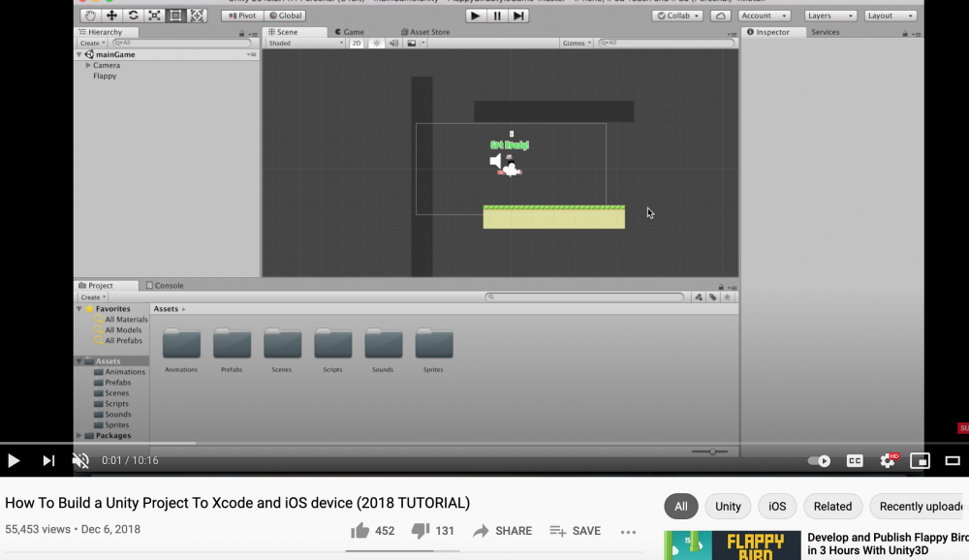Viewport: 969px width, 560px height.
Task: Toggle scene effects image icon
Action: 411,43
